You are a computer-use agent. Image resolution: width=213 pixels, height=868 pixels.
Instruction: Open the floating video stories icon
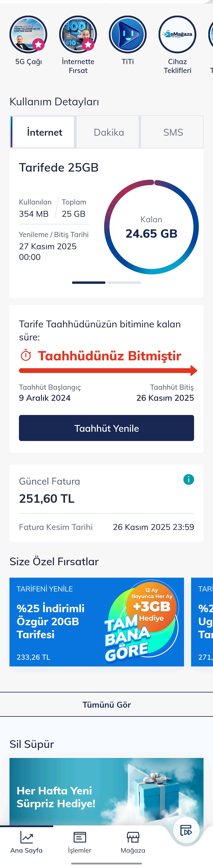(186, 830)
